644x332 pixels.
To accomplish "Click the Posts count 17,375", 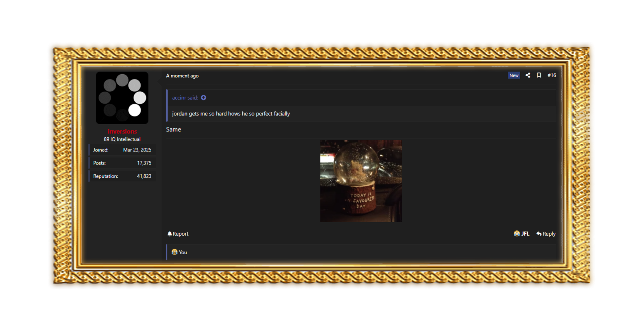I will pos(144,163).
